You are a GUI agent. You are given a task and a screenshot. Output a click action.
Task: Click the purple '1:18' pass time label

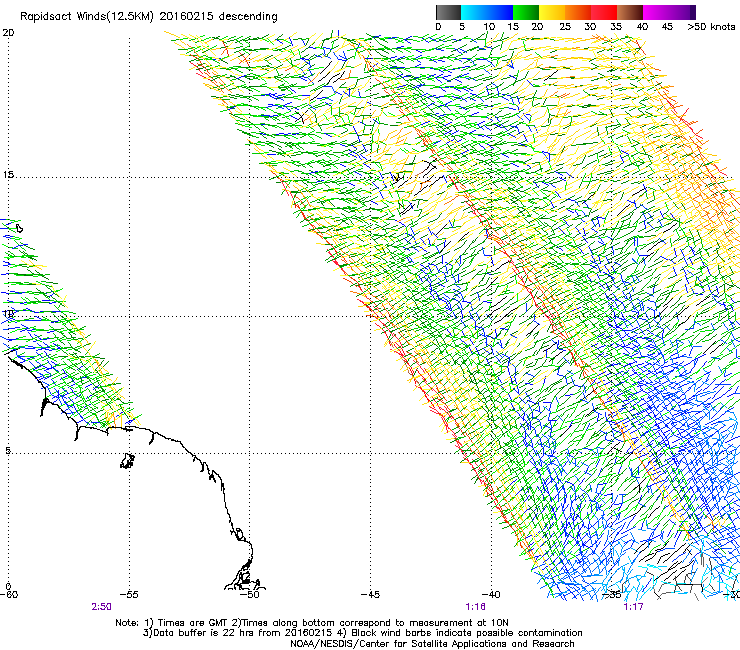475,607
